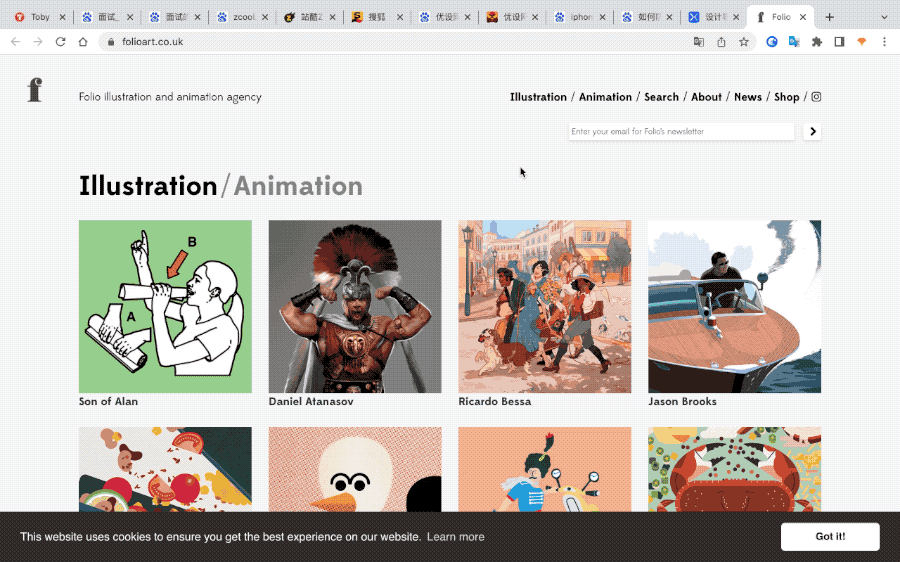This screenshot has height=562, width=900.
Task: Open the white bird illustration thumbnail
Action: pos(355,470)
